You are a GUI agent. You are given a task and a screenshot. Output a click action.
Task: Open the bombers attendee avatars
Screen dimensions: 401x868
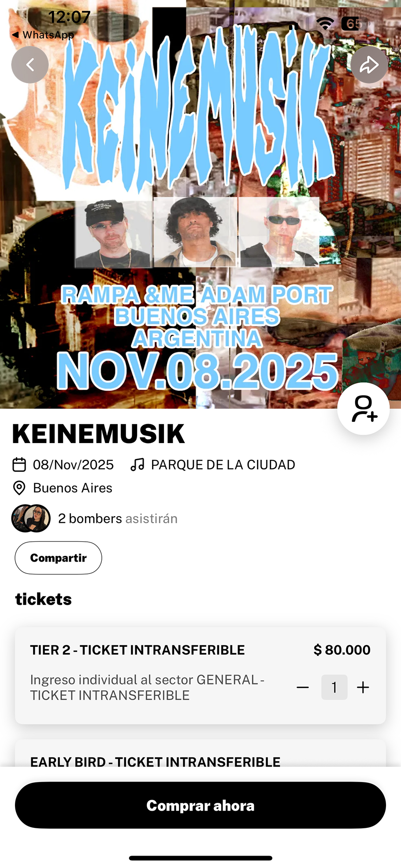coord(31,518)
